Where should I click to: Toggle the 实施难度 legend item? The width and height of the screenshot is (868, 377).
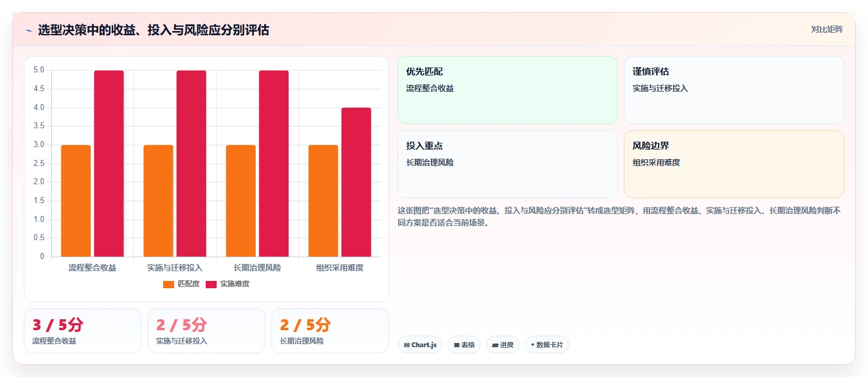(x=228, y=284)
